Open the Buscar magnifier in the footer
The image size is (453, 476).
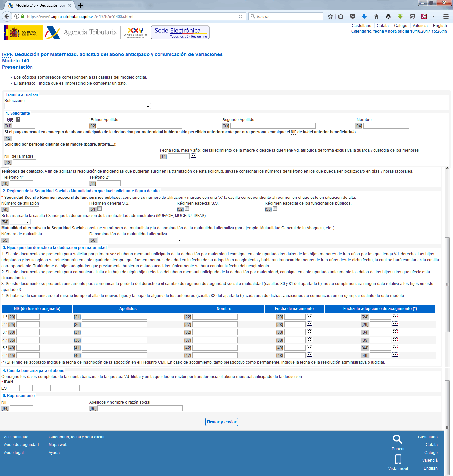pyautogui.click(x=397, y=439)
